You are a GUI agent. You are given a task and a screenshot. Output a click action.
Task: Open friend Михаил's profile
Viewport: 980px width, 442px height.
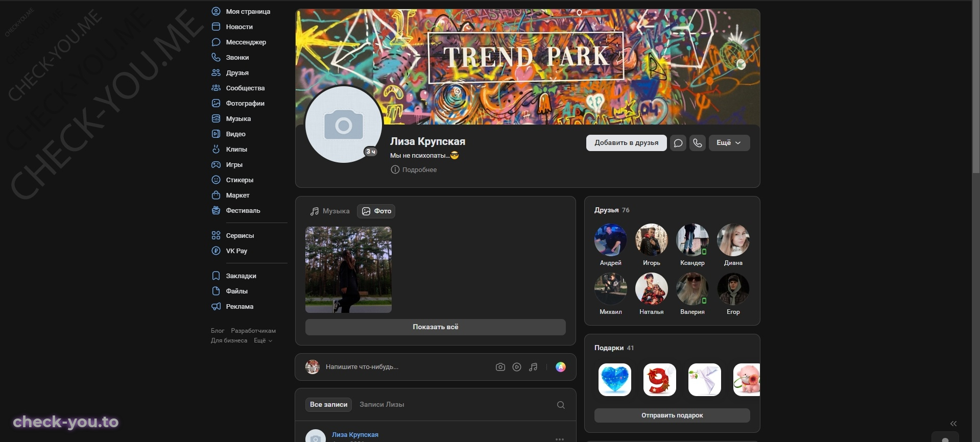(611, 289)
